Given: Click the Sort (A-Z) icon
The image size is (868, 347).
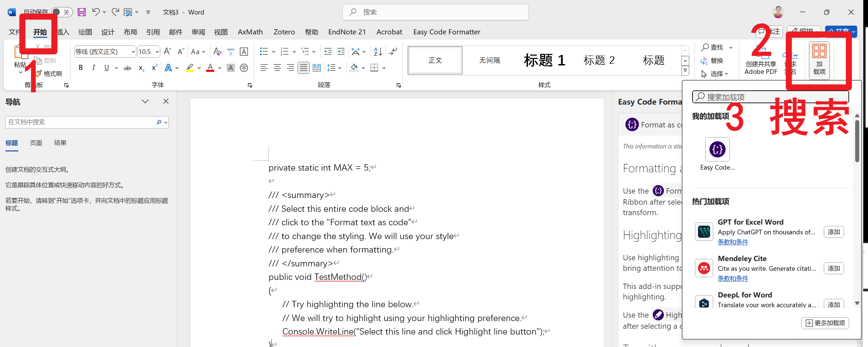Looking at the screenshot, I should click(378, 52).
